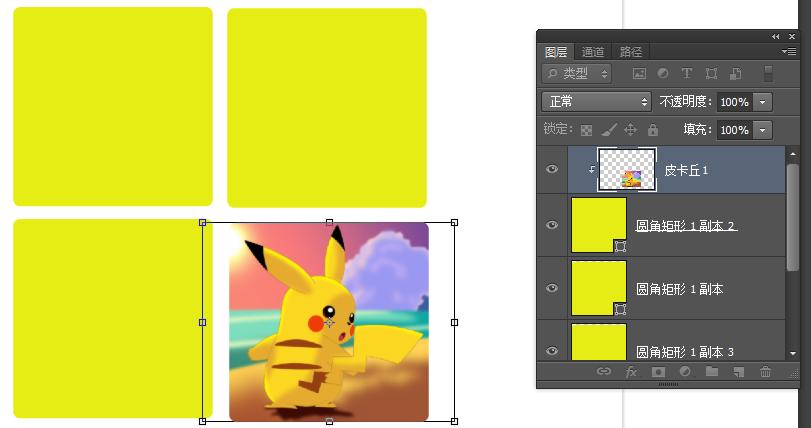
Task: Click vector mask badge on 副本 2 thumbnail
Action: click(620, 246)
